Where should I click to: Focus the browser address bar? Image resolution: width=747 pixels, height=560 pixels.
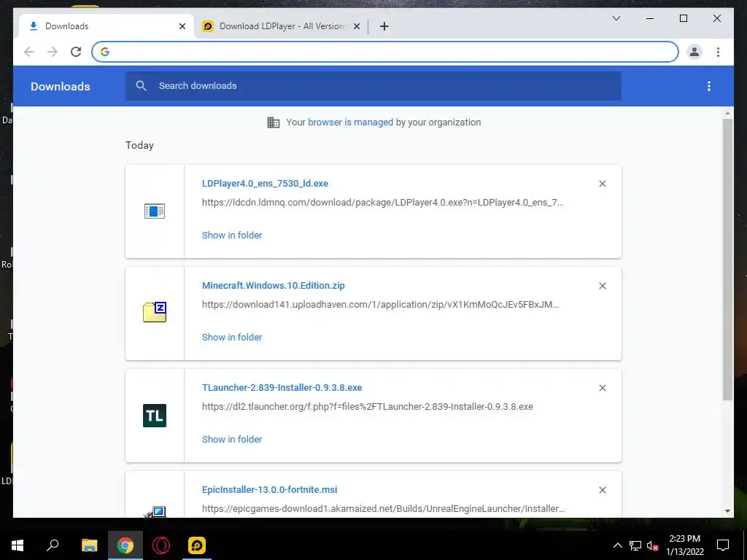(x=385, y=52)
